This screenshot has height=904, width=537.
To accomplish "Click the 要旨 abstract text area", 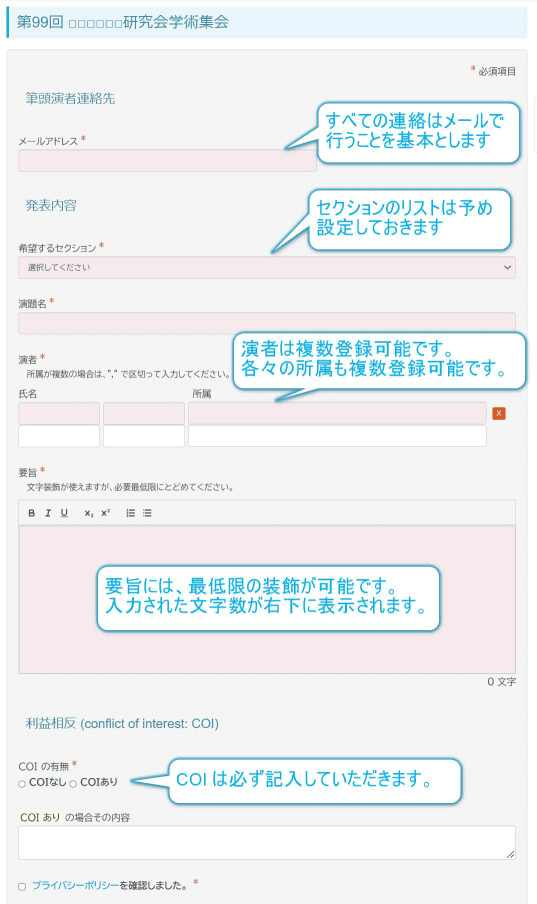I will click(267, 600).
